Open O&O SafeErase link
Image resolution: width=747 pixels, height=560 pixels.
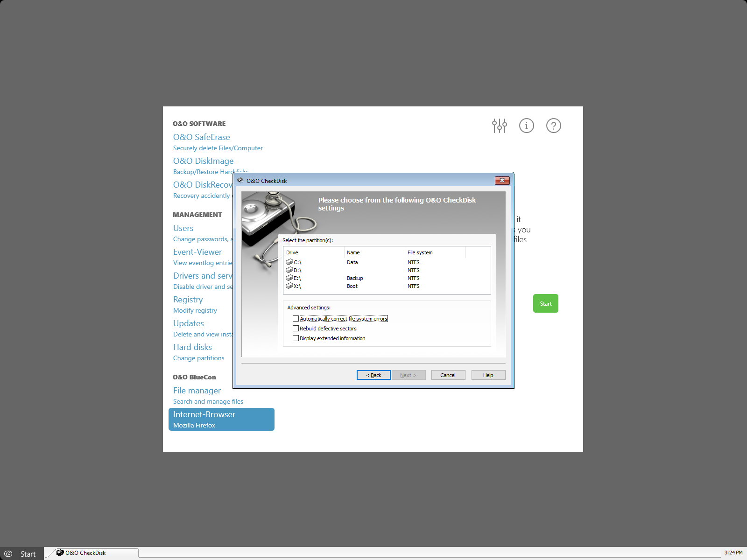click(201, 137)
